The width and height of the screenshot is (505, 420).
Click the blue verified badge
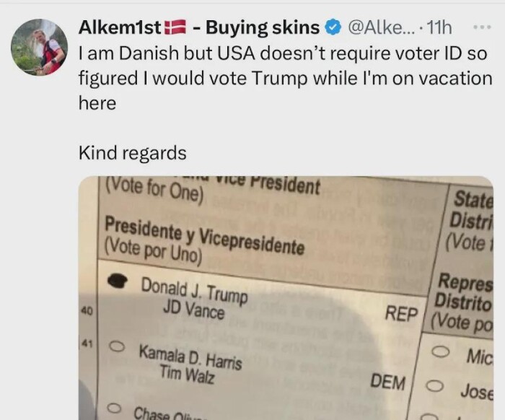(333, 28)
